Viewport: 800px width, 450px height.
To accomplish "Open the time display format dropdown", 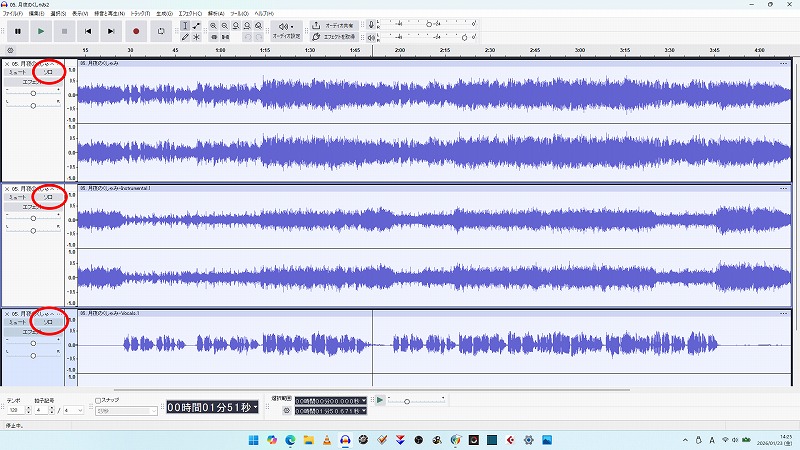I will coord(256,407).
